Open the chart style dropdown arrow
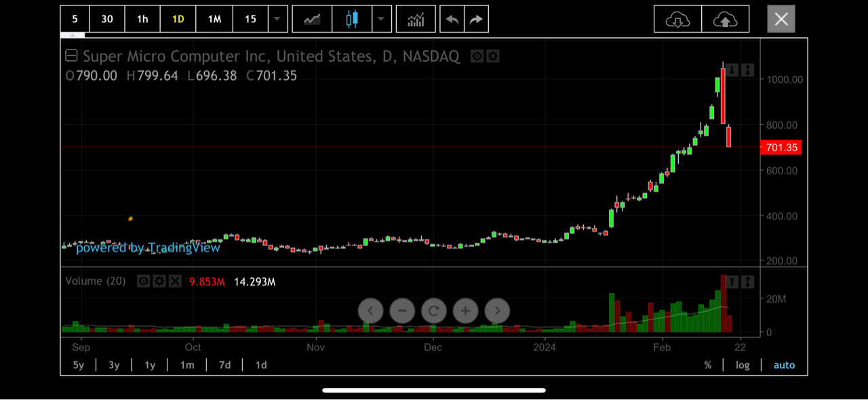Viewport: 868px width, 400px height. point(382,19)
